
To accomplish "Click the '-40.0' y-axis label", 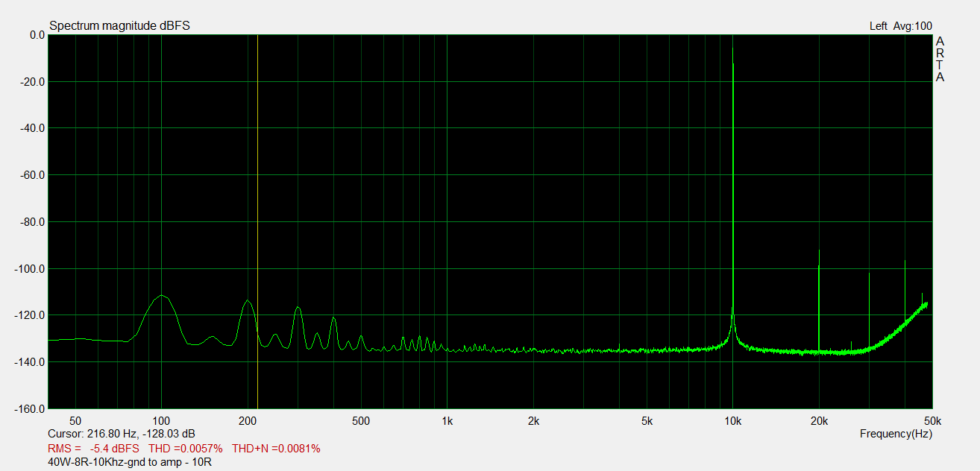I will coord(34,128).
